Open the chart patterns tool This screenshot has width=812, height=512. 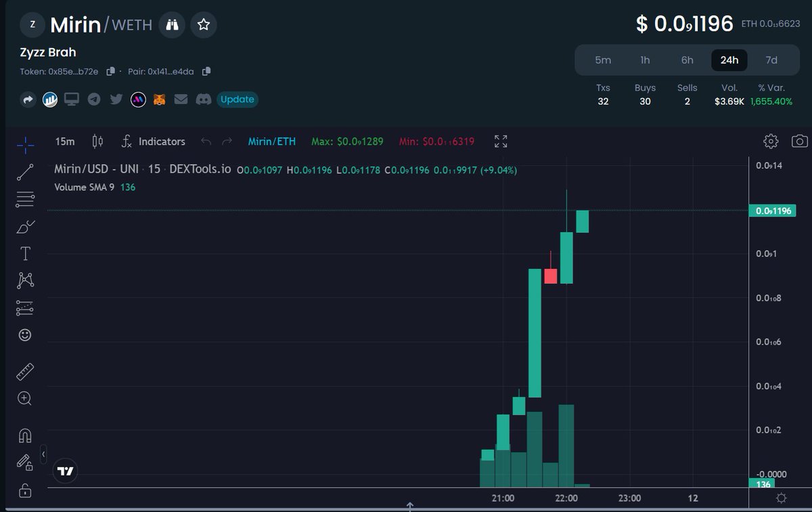(25, 280)
